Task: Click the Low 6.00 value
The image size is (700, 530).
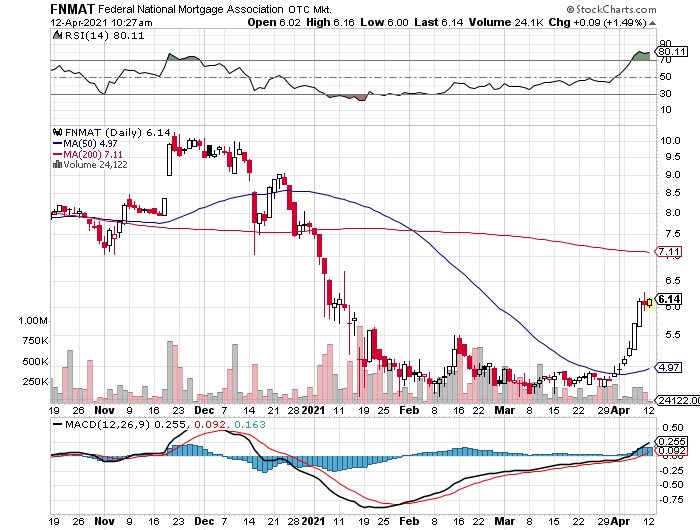Action: [384, 22]
